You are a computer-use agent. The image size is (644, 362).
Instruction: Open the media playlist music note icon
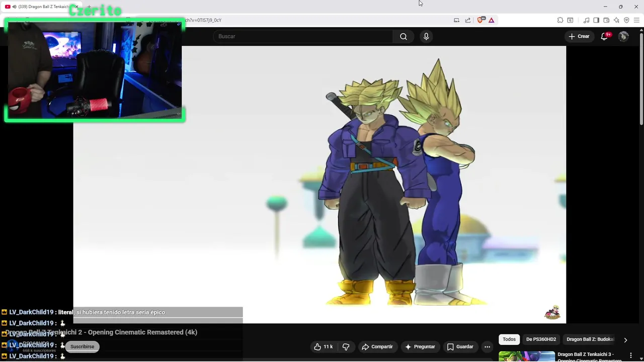point(586,20)
